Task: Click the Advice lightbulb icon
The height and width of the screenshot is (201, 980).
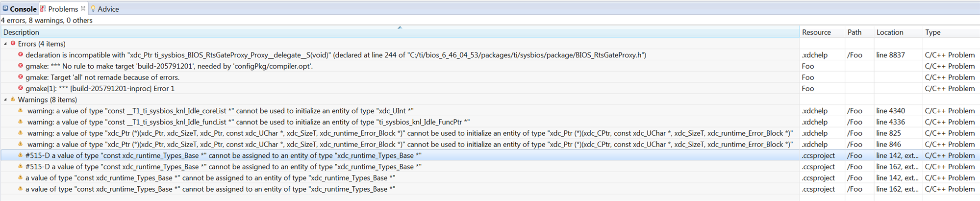Action: [x=93, y=9]
